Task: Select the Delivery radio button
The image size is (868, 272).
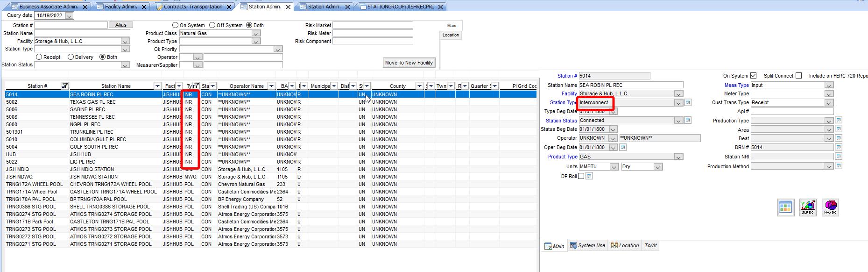Action: 71,57
